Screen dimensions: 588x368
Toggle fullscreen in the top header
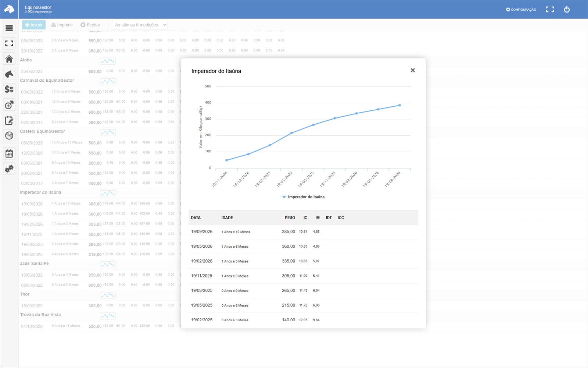tap(550, 10)
